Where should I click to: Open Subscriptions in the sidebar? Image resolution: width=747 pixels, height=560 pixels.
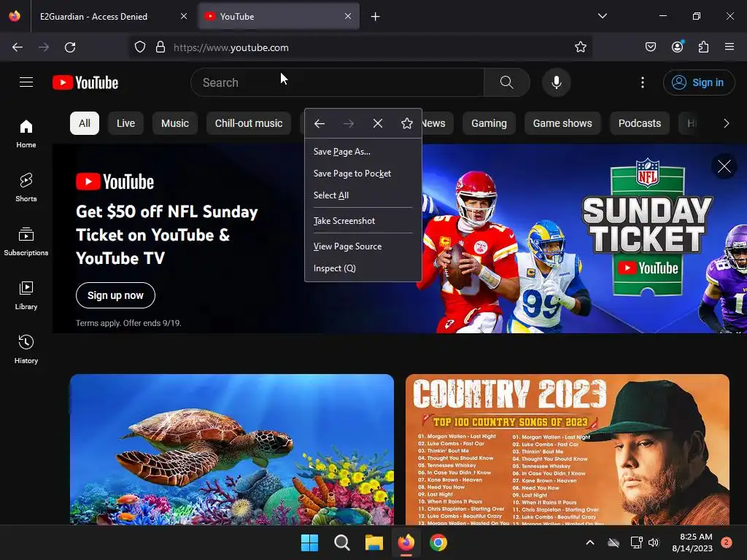26,242
